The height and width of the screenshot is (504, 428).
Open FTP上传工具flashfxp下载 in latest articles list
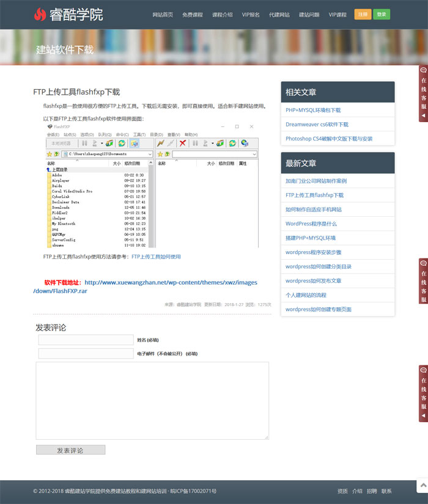pos(314,195)
